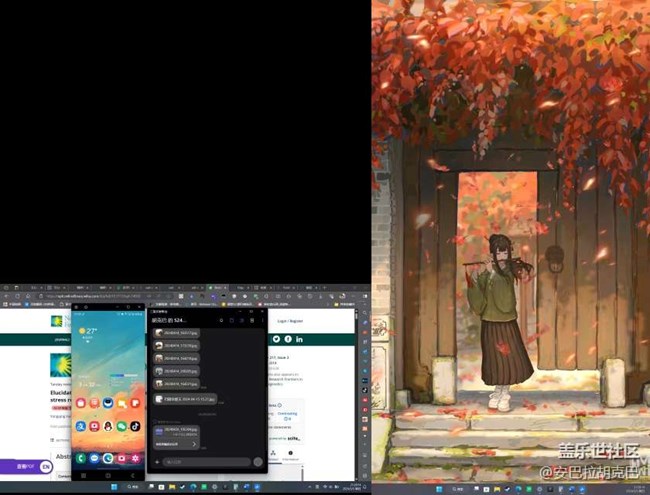Click the Twitter share icon

tap(276, 340)
